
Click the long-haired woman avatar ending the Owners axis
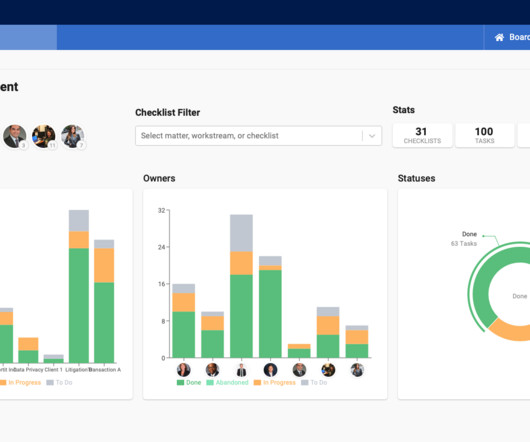(x=357, y=370)
